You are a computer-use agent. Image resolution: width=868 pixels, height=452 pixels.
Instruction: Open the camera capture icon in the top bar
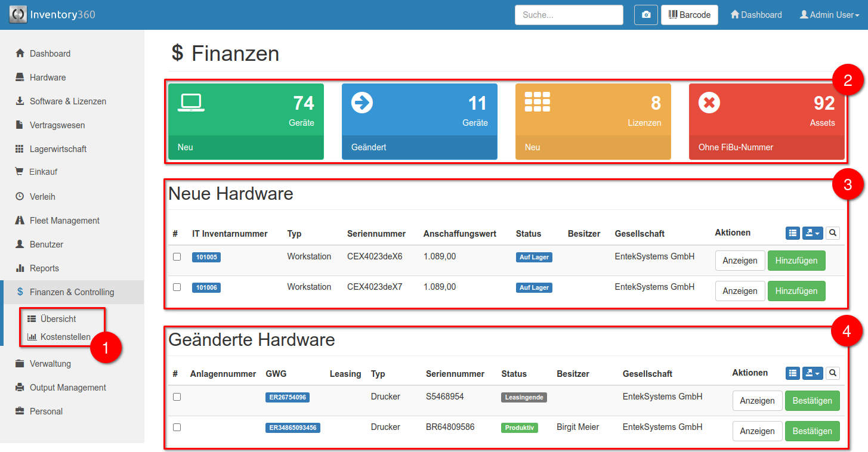coord(645,14)
